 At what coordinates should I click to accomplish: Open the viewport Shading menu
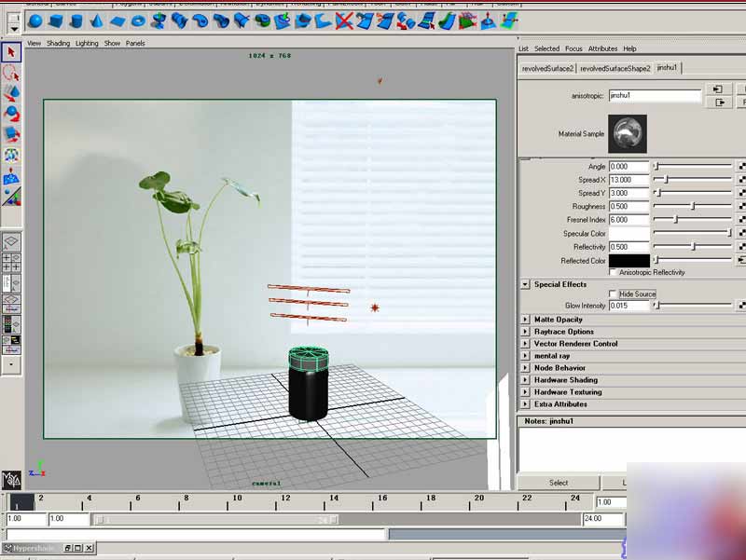(x=58, y=43)
